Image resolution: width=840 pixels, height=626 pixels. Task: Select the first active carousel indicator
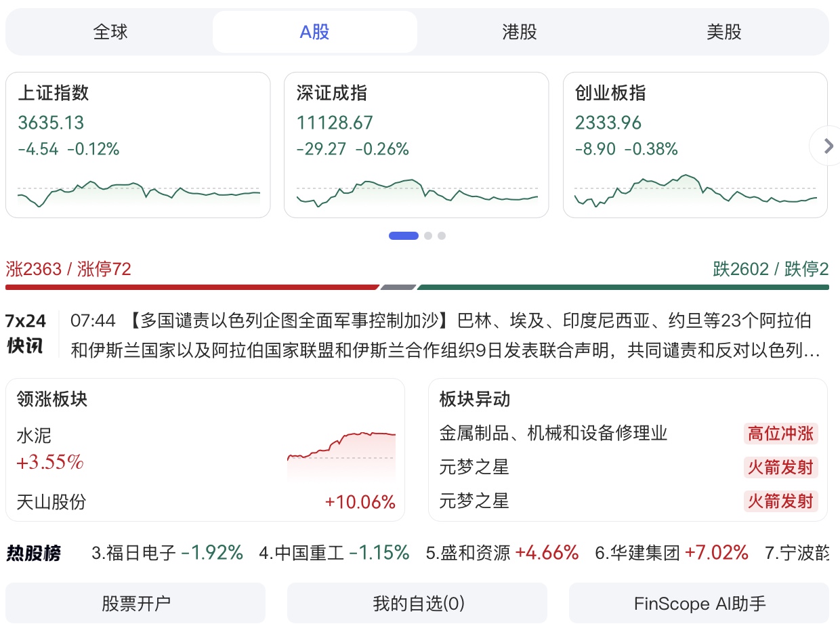point(404,236)
